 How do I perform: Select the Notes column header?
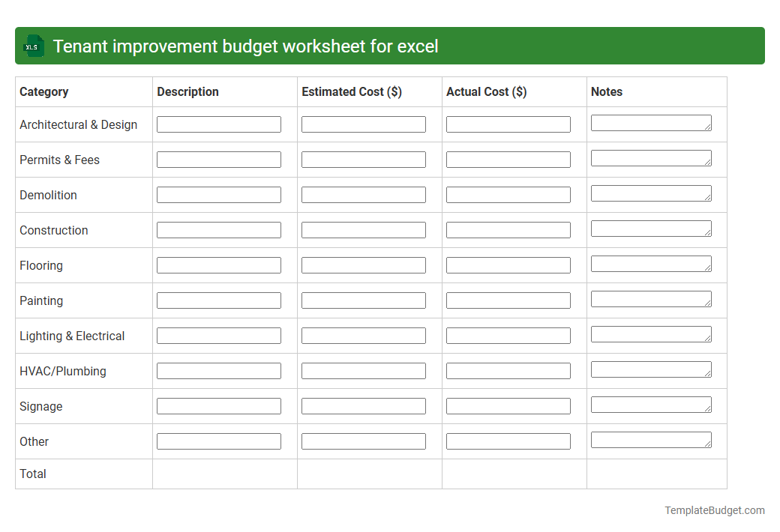tap(605, 91)
